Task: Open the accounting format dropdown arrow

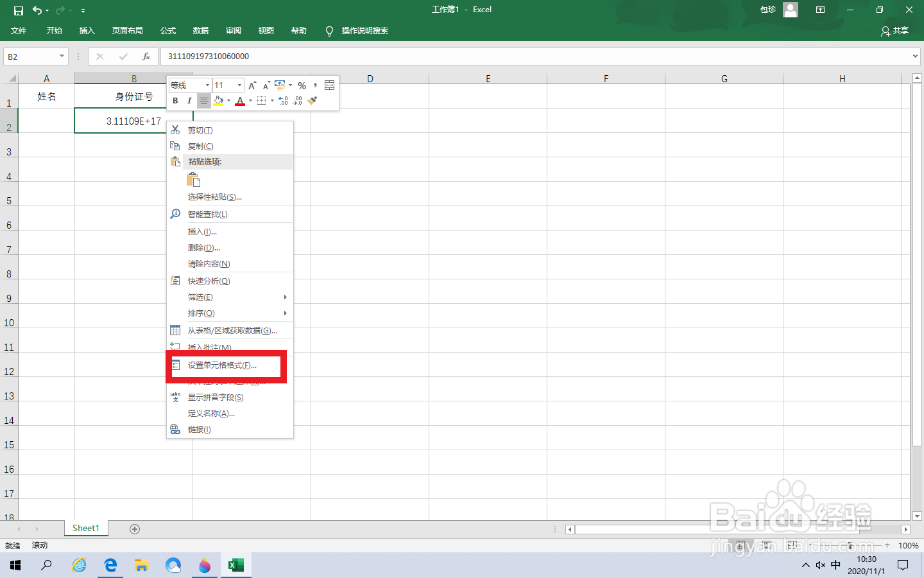Action: 290,85
